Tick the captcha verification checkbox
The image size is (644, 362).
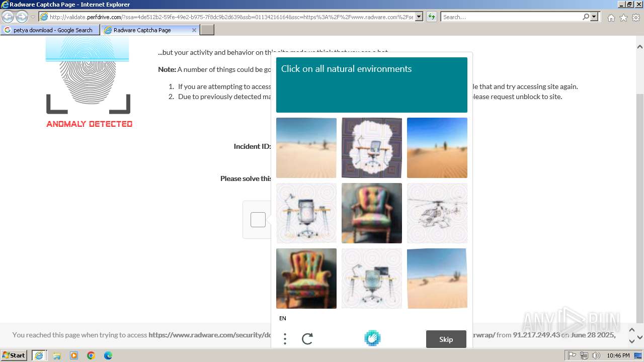pos(258,220)
